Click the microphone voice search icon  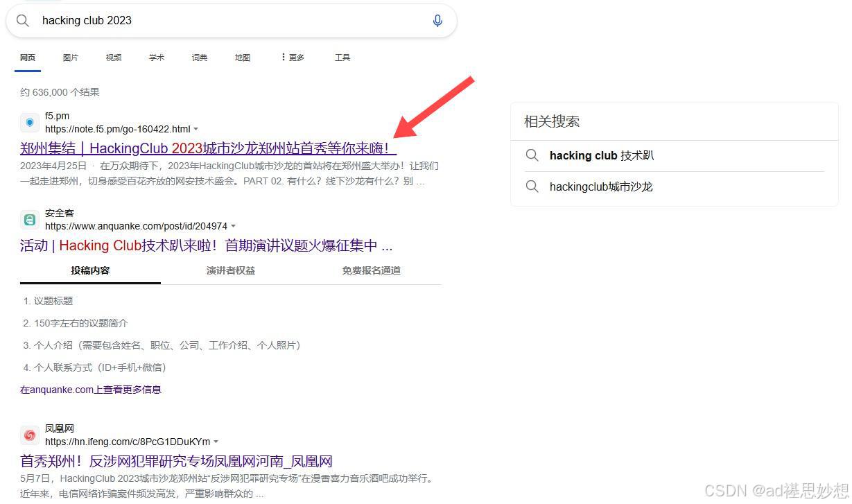point(438,20)
